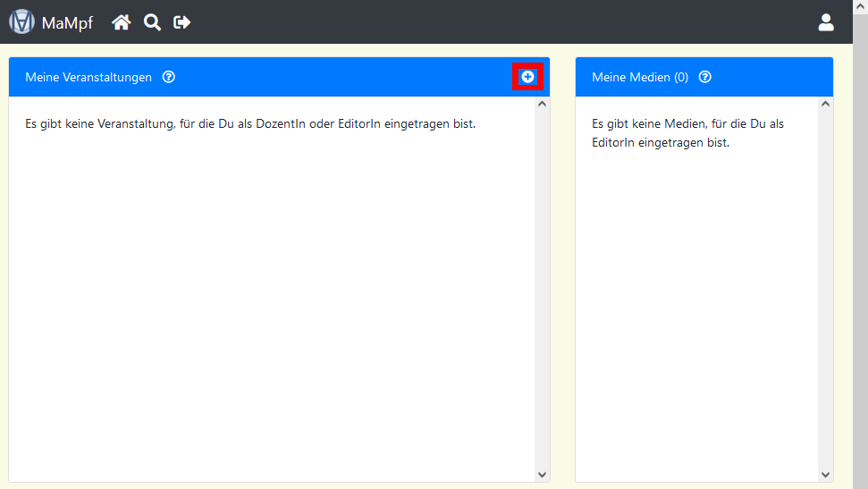Click the MaMpf owl logo
The width and height of the screenshot is (868, 489).
[x=21, y=22]
